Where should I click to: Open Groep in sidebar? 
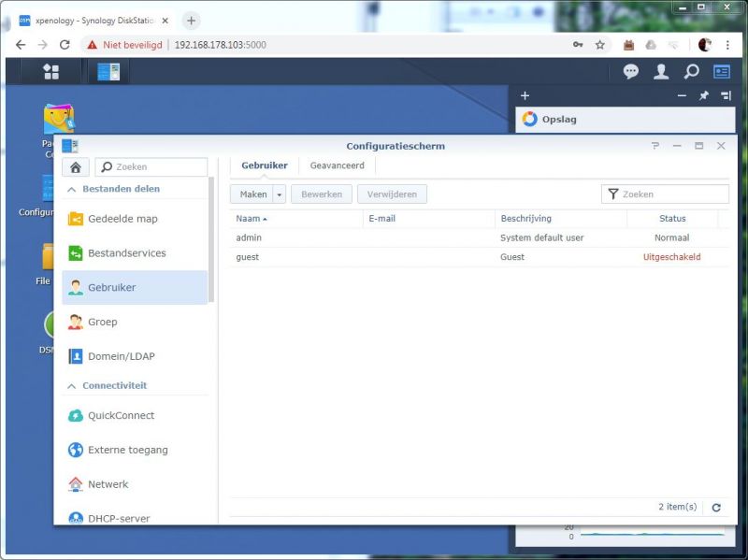pyautogui.click(x=135, y=322)
